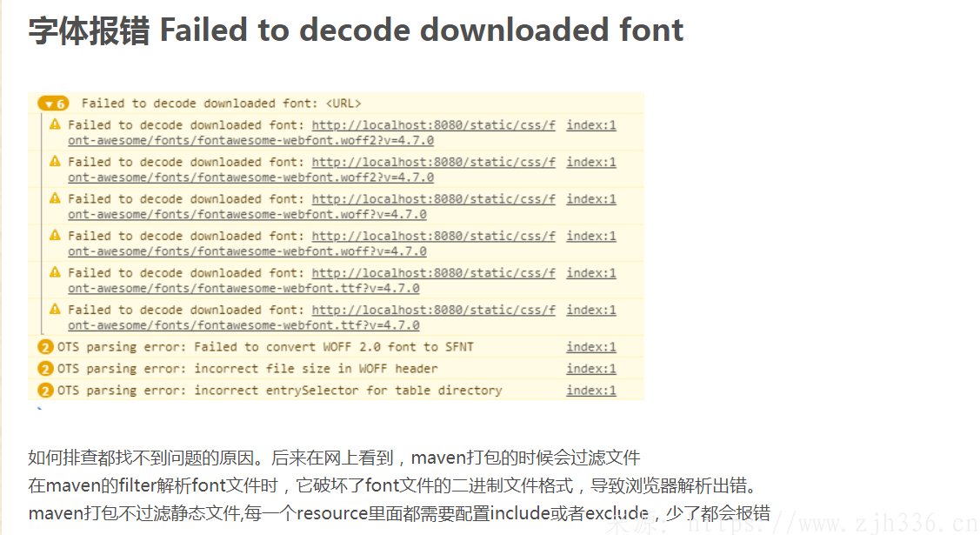Click the orange 6 badge in the console header
The height and width of the screenshot is (535, 980).
click(54, 104)
